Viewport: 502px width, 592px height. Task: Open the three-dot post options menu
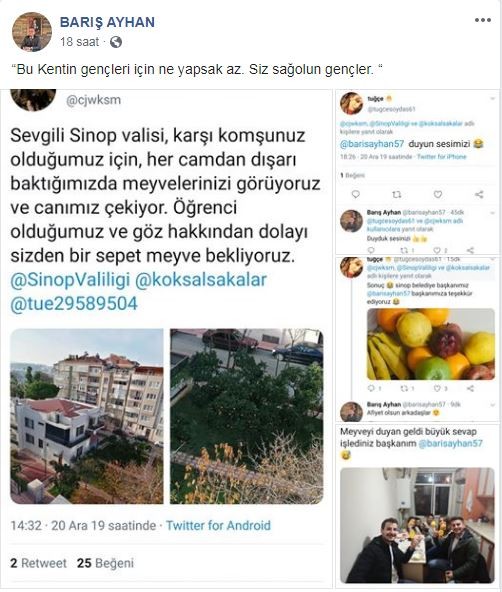point(483,20)
